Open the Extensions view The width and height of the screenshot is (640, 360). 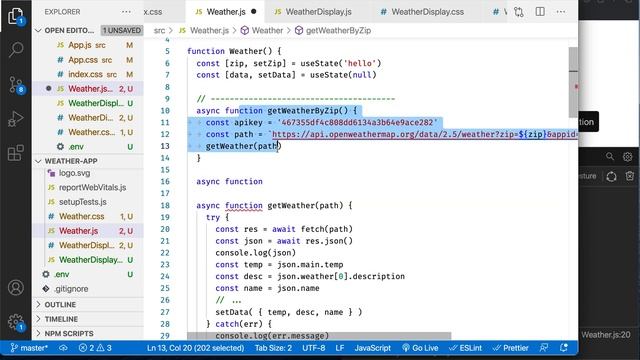tap(16, 153)
